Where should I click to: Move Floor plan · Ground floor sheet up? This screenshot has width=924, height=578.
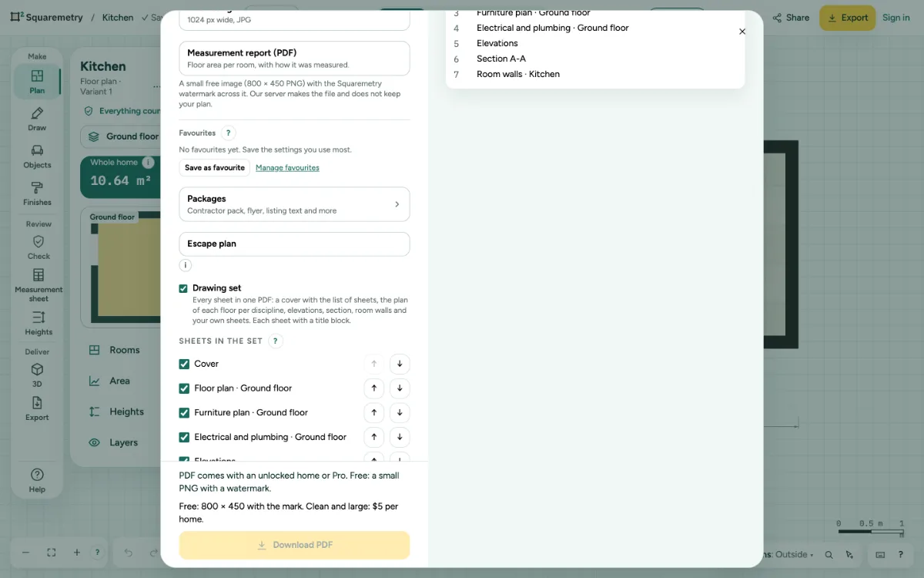click(373, 388)
